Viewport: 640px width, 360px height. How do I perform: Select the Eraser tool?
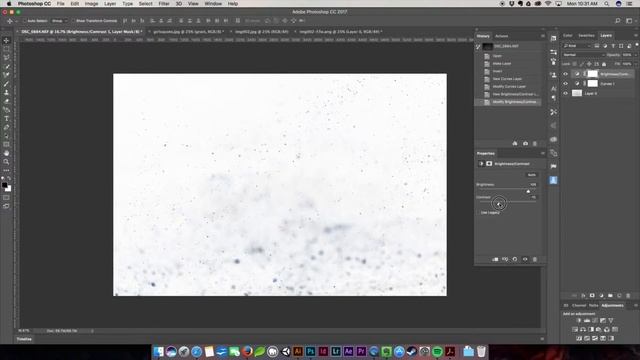(6, 101)
